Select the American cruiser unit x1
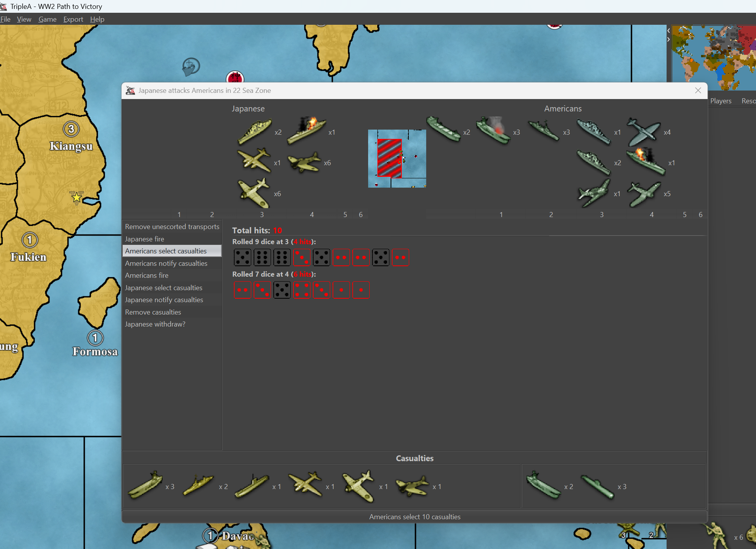The height and width of the screenshot is (549, 756). pyautogui.click(x=594, y=132)
